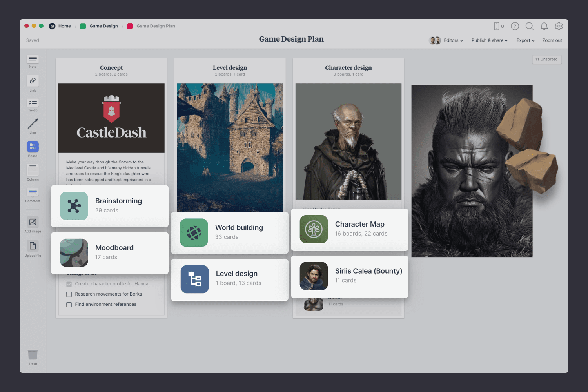Screen dimensions: 588x392
Task: Open the Export dropdown
Action: [526, 40]
